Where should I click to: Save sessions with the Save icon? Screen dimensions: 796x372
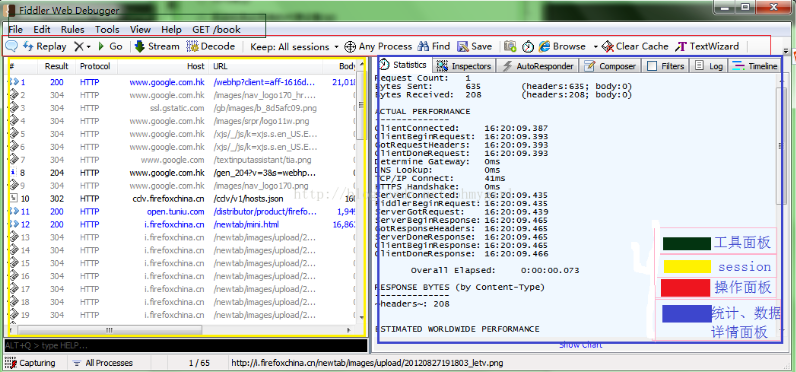pyautogui.click(x=475, y=46)
